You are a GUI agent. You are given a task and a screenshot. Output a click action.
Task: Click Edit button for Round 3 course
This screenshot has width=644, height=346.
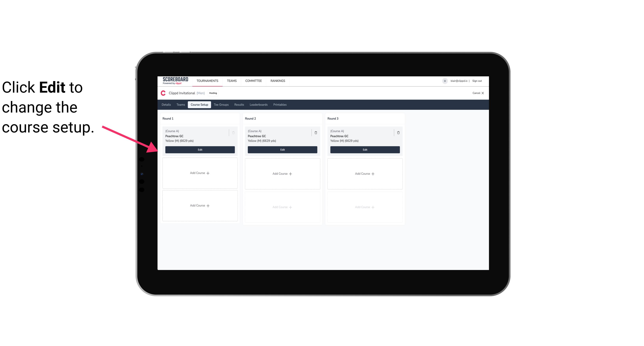(x=365, y=149)
